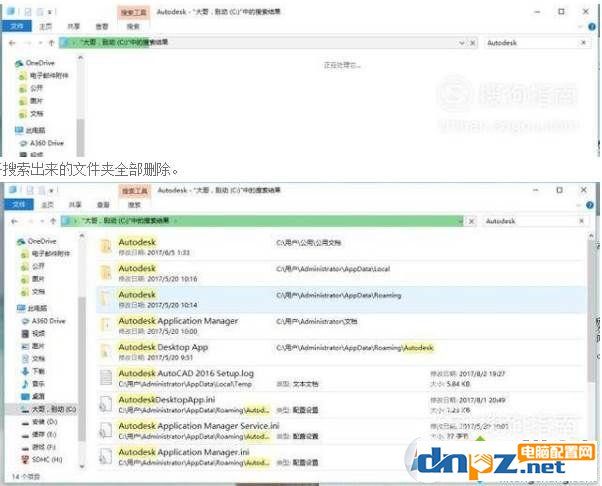Open the 共享 Share tab in the results window

coord(75,205)
